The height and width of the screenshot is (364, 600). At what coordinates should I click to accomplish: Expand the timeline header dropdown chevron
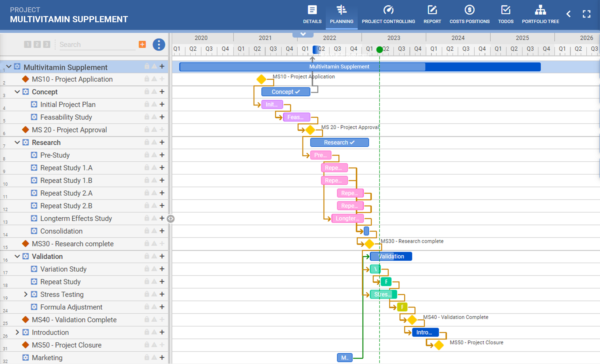click(303, 34)
